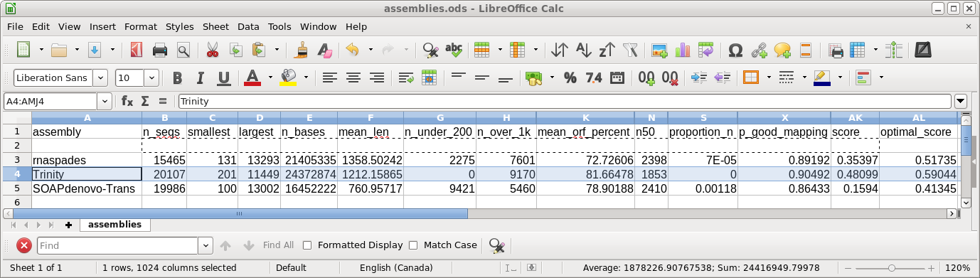Toggle Bold formatting
The width and height of the screenshot is (980, 278).
point(177,77)
